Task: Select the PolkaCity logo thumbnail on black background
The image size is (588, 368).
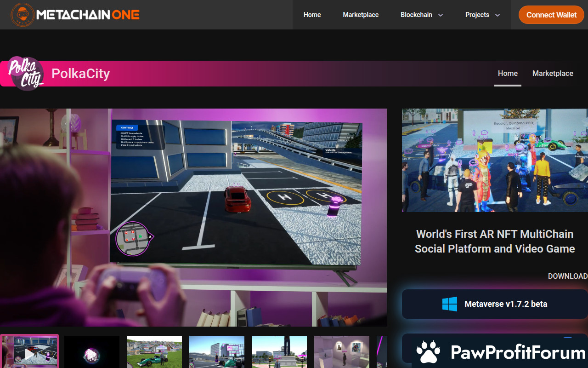Action: 92,352
